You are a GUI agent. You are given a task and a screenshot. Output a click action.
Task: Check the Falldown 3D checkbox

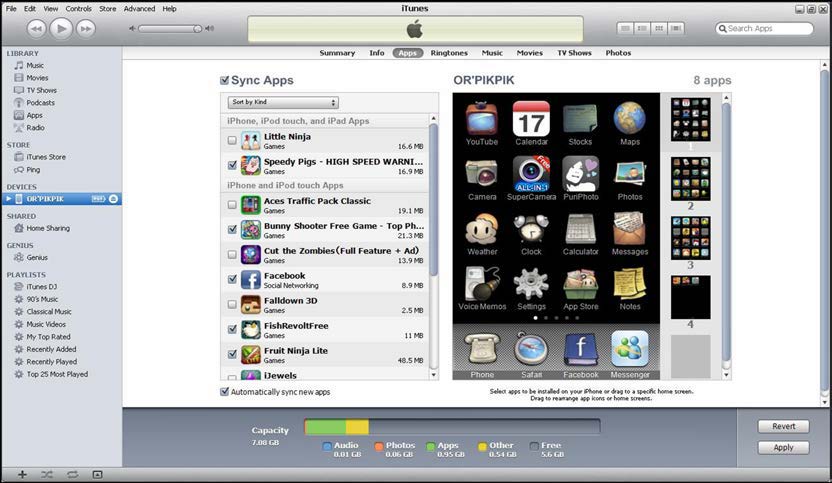pyautogui.click(x=232, y=305)
